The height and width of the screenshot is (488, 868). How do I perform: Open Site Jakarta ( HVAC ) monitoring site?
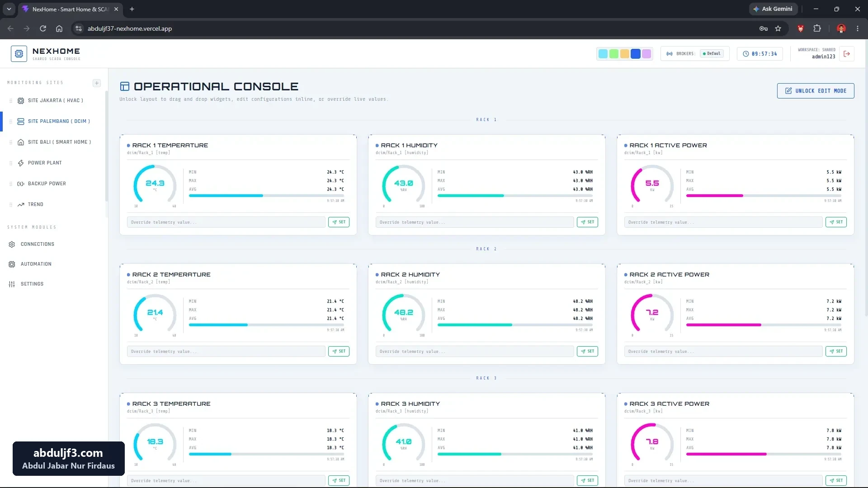[56, 101]
